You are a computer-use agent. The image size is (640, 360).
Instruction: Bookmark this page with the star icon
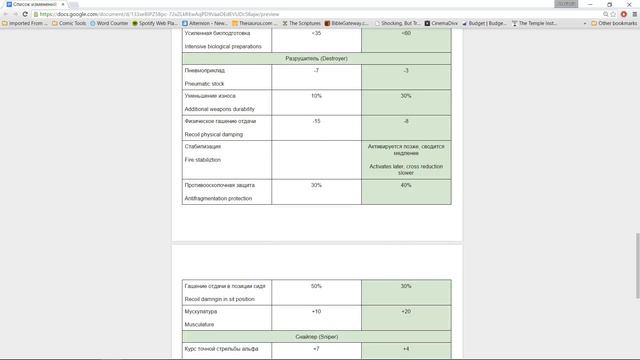tap(613, 14)
